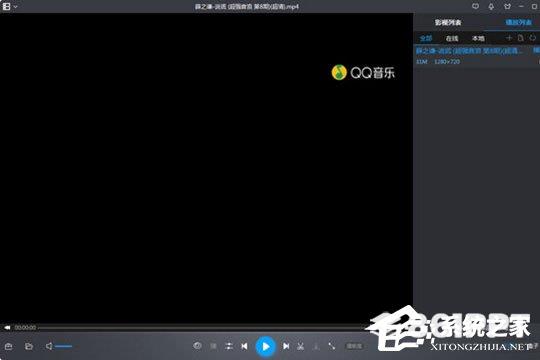Viewport: 540px width, 360px height.
Task: Skip to the previous video
Action: tap(244, 346)
